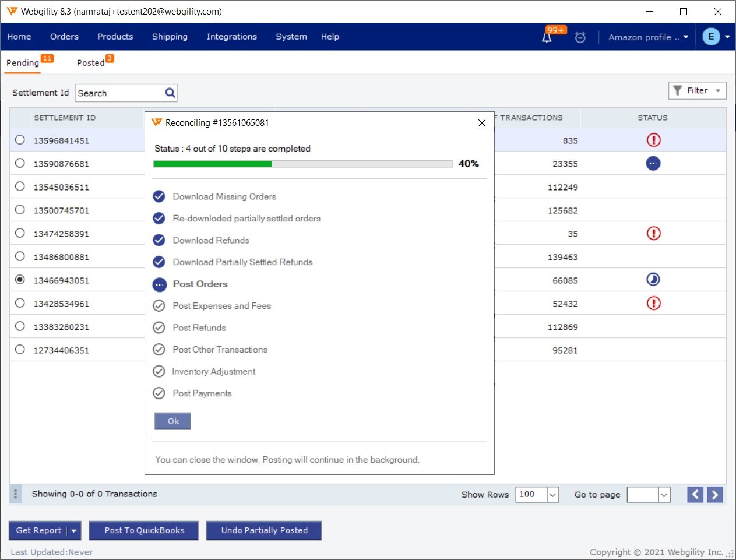The image size is (736, 560).
Task: Click the error status icon for 13428534961
Action: point(653,303)
